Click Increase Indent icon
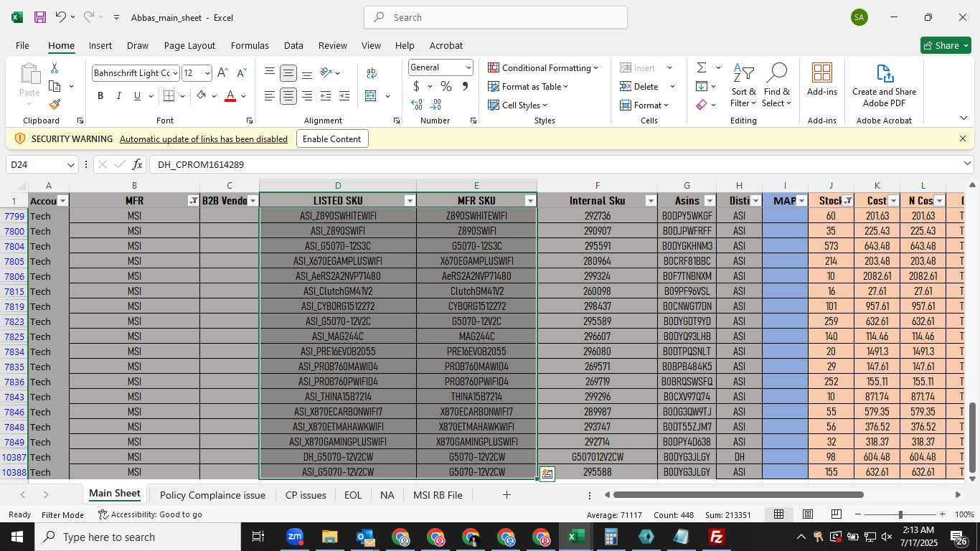Image resolution: width=980 pixels, height=551 pixels. click(x=344, y=95)
